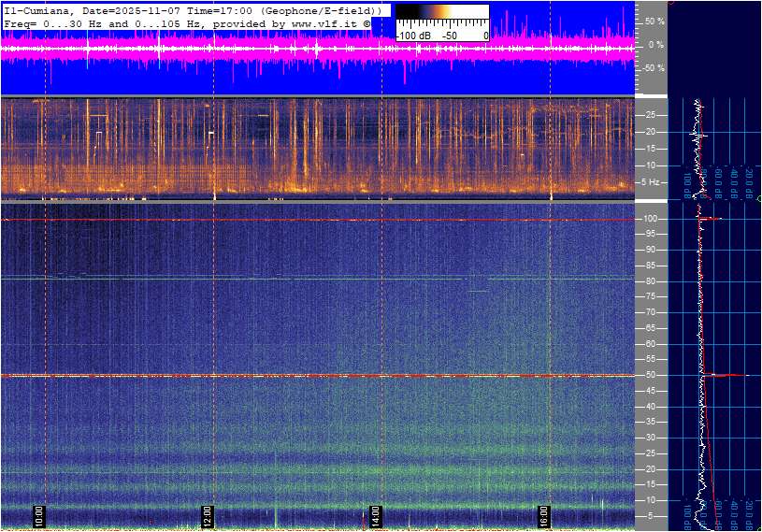The width and height of the screenshot is (762, 532).
Task: Click the 100 Hz frequency axis label
Action: tap(653, 219)
